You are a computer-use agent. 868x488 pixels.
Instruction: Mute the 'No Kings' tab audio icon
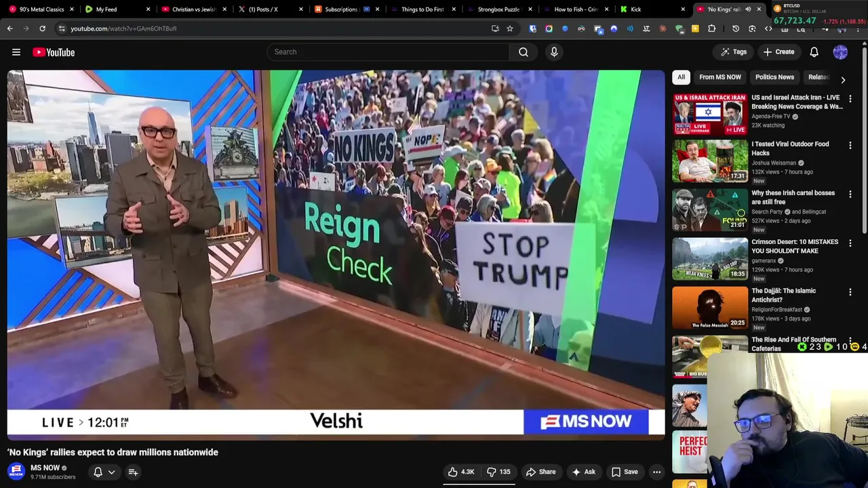(748, 9)
